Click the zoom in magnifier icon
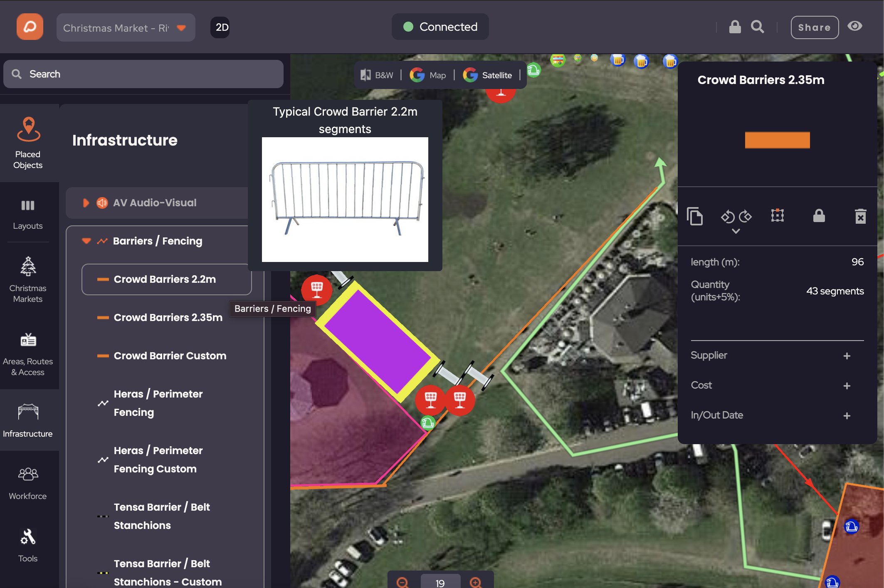This screenshot has height=588, width=884. pyautogui.click(x=475, y=582)
